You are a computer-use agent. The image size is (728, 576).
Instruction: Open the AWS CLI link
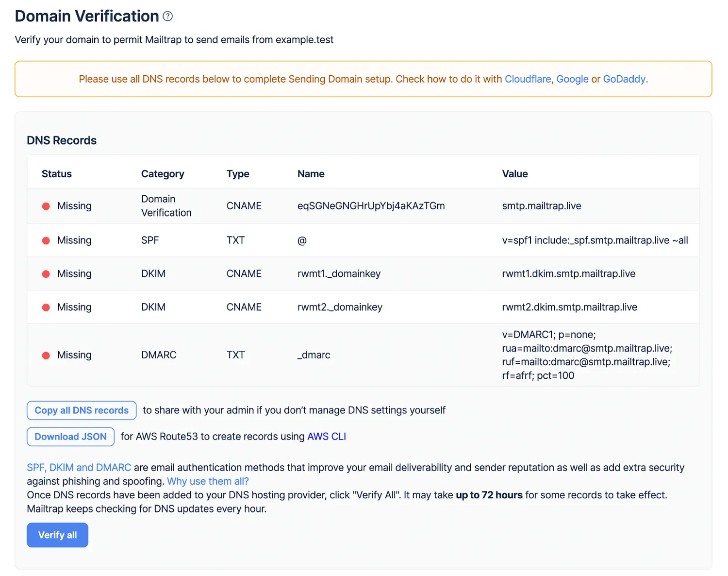[327, 437]
